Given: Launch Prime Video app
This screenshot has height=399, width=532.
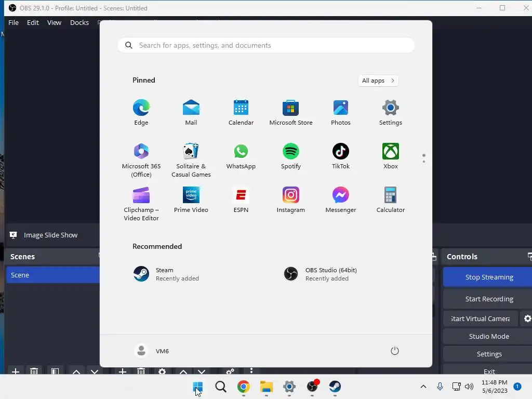Looking at the screenshot, I should 191,200.
